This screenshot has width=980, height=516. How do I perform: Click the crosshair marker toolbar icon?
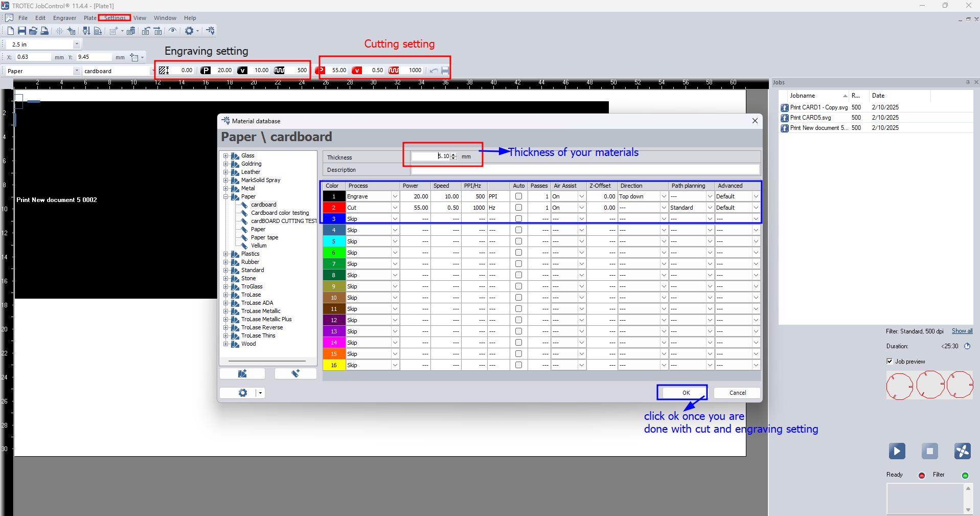click(59, 31)
